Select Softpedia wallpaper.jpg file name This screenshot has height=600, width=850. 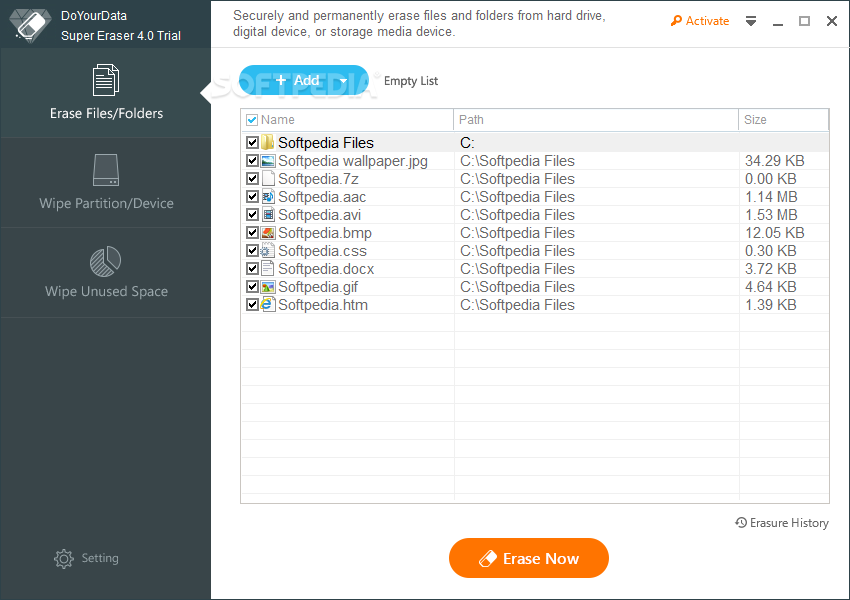[353, 161]
